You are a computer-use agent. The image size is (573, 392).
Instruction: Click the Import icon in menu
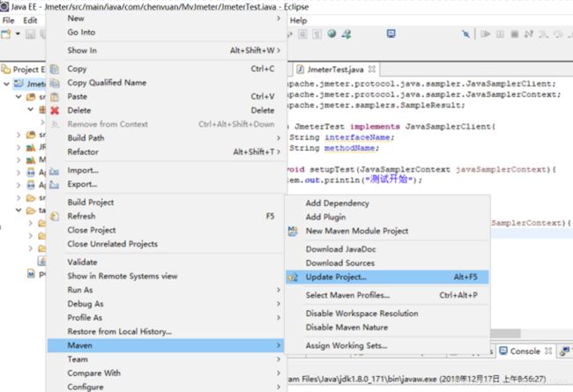click(x=55, y=171)
